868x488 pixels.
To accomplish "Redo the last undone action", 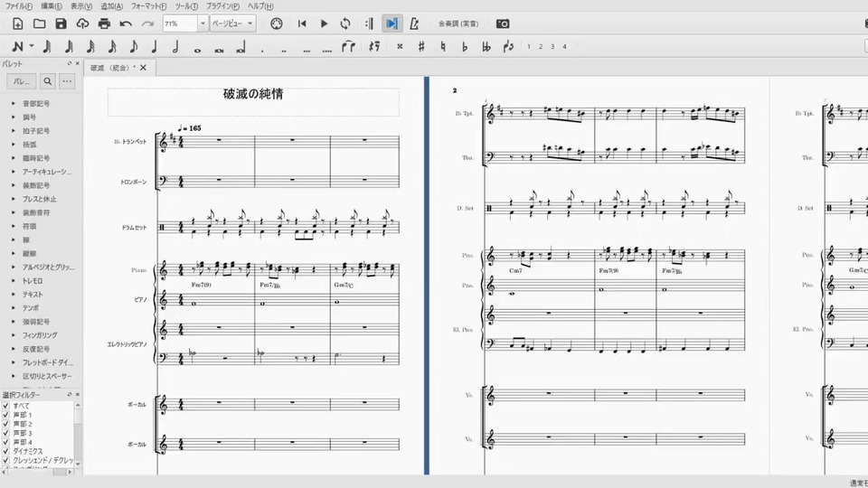I will [147, 23].
